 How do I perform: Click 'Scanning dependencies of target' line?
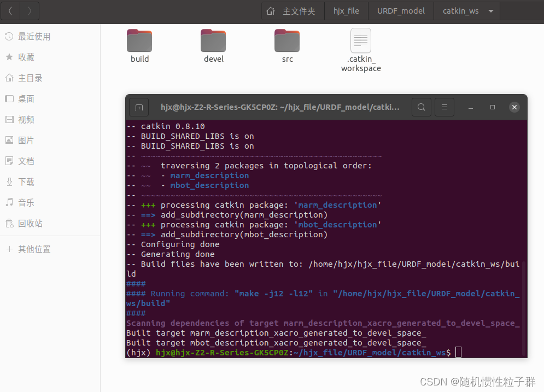(323, 323)
